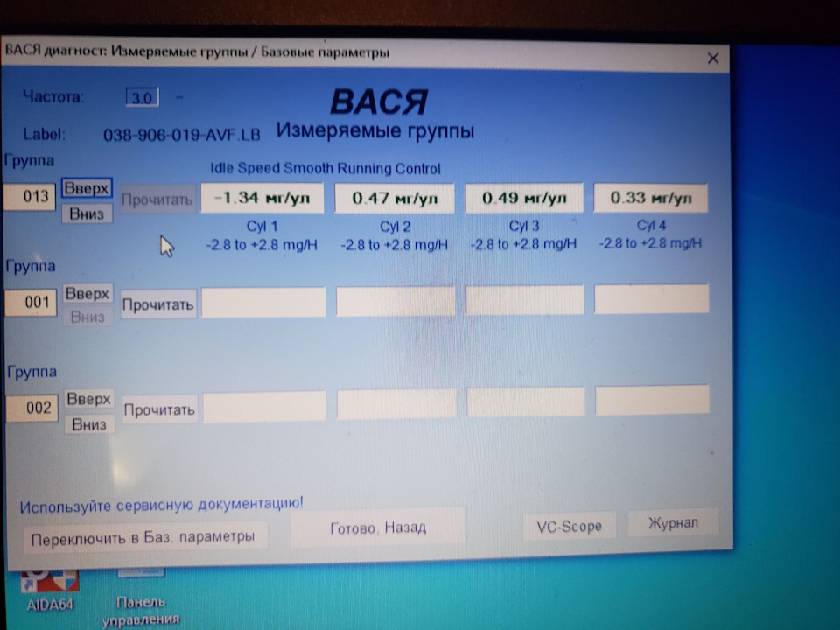The width and height of the screenshot is (840, 630).
Task: Click Переключить в Баз. параметры button
Action: click(x=144, y=537)
